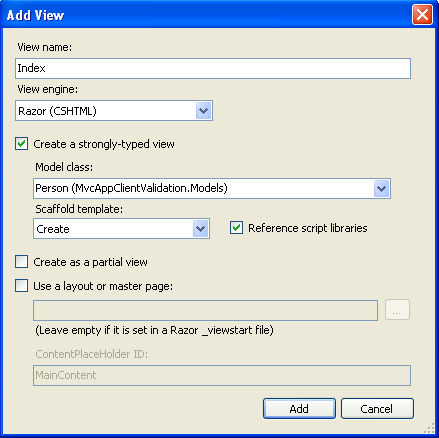The image size is (439, 438).
Task: Click the Scaffold template label
Action: [79, 209]
